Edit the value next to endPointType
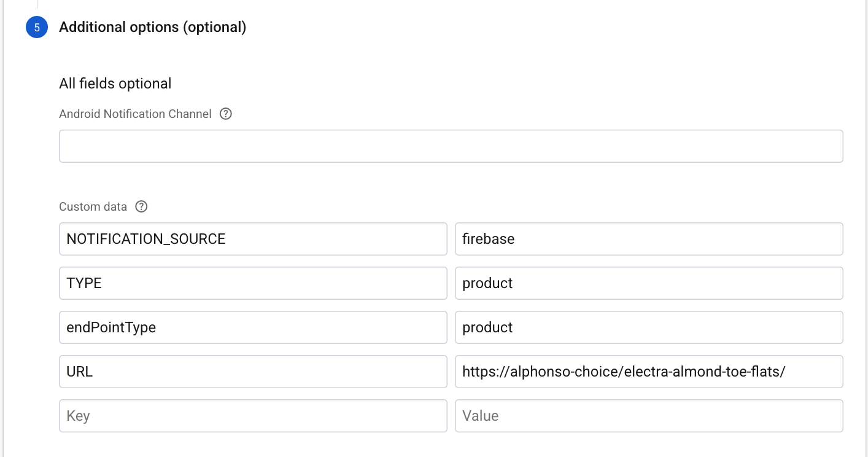The width and height of the screenshot is (868, 457). (648, 327)
